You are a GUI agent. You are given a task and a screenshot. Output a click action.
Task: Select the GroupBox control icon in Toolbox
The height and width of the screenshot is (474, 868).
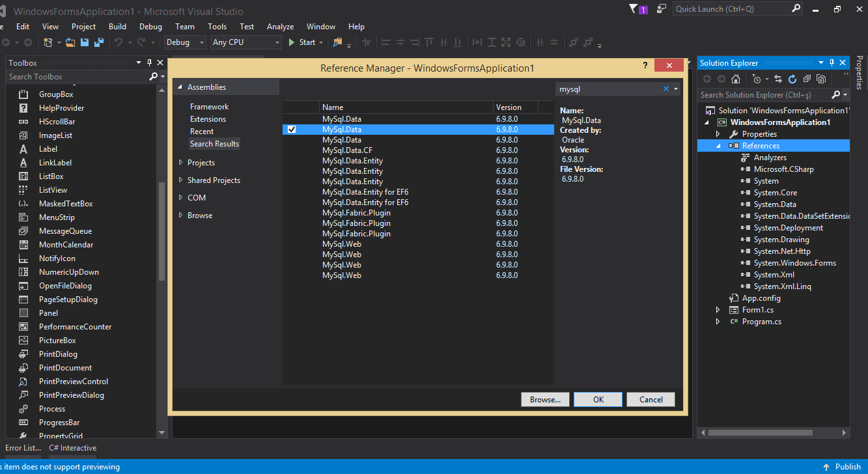pyautogui.click(x=23, y=94)
